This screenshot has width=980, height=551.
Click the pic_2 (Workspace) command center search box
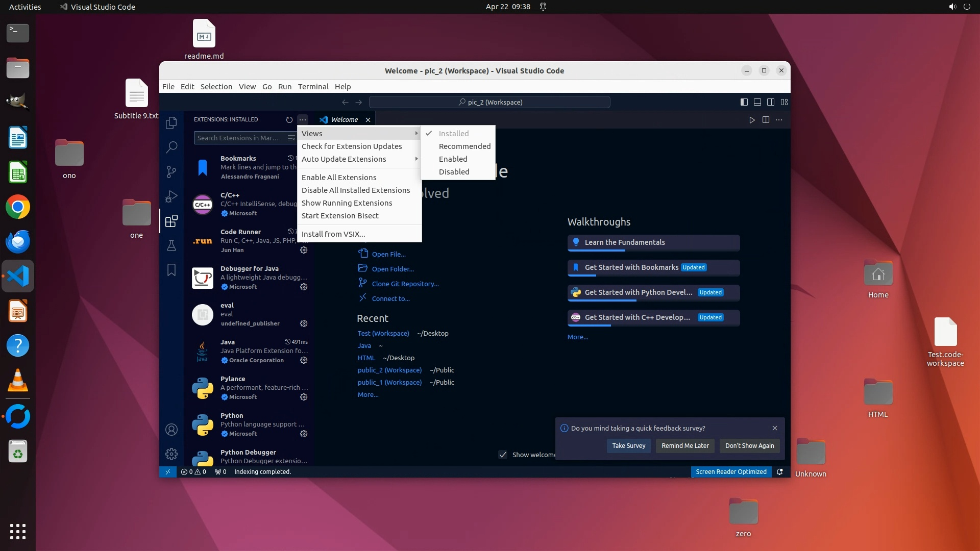pos(489,102)
